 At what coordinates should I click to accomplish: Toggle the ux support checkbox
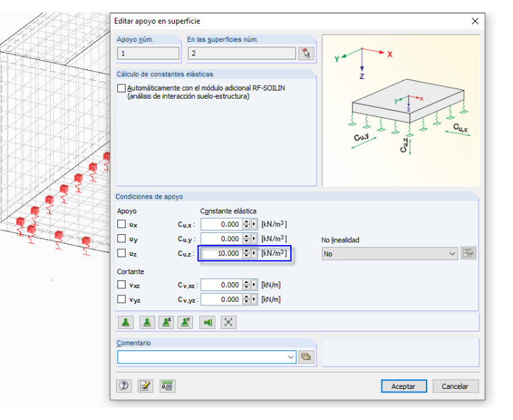coord(122,224)
